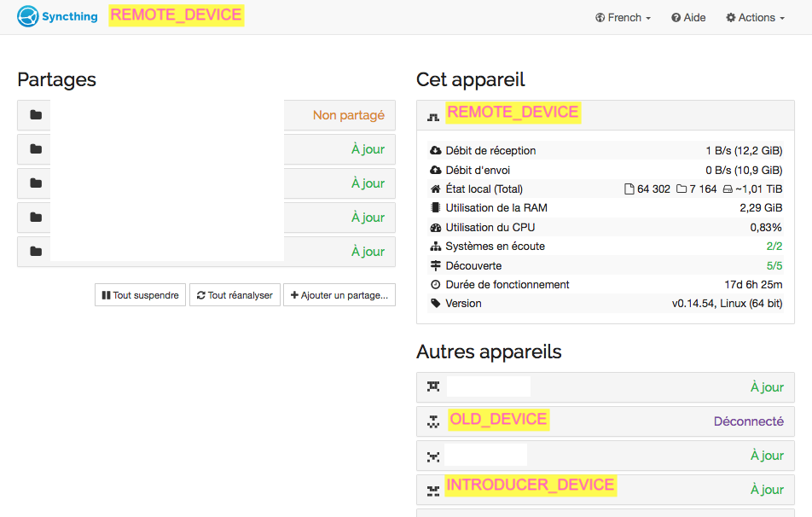The width and height of the screenshot is (812, 517).
Task: Click the plus icon on Ajouter un partage
Action: click(x=294, y=295)
